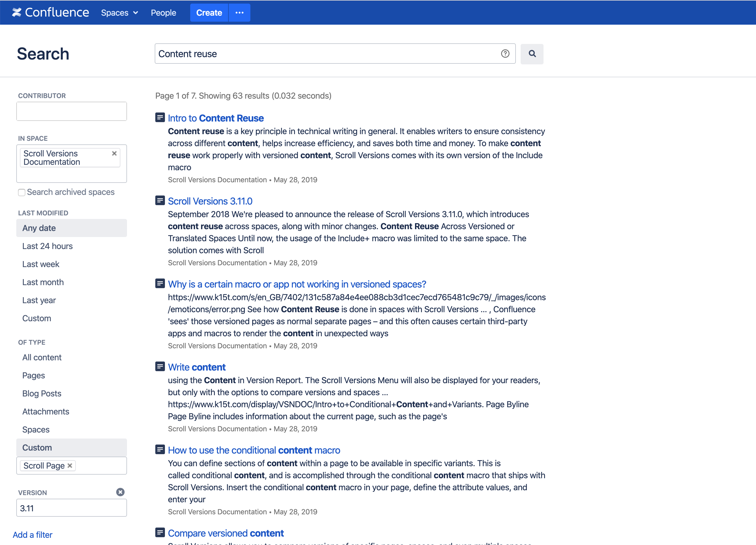Click the magnifying glass search button
756x545 pixels.
[x=532, y=54]
